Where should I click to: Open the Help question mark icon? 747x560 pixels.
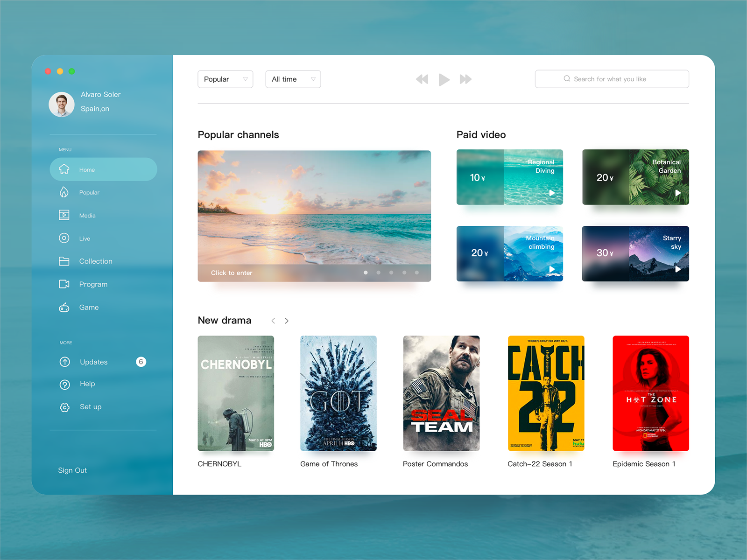tap(64, 384)
